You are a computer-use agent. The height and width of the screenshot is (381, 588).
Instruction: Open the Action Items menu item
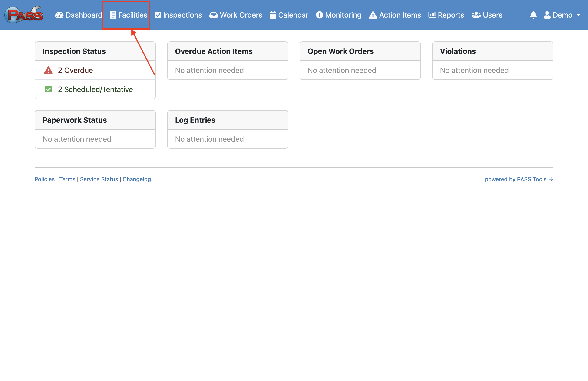pyautogui.click(x=395, y=15)
